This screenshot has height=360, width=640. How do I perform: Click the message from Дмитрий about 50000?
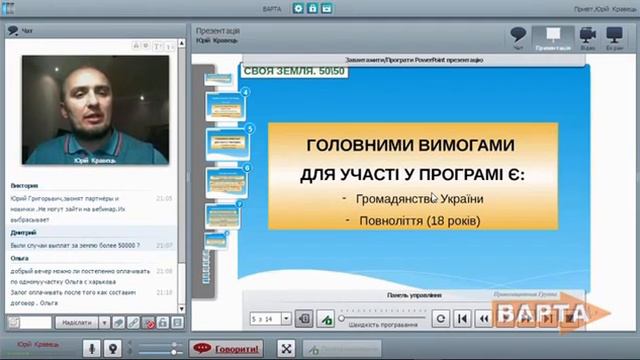[75, 245]
